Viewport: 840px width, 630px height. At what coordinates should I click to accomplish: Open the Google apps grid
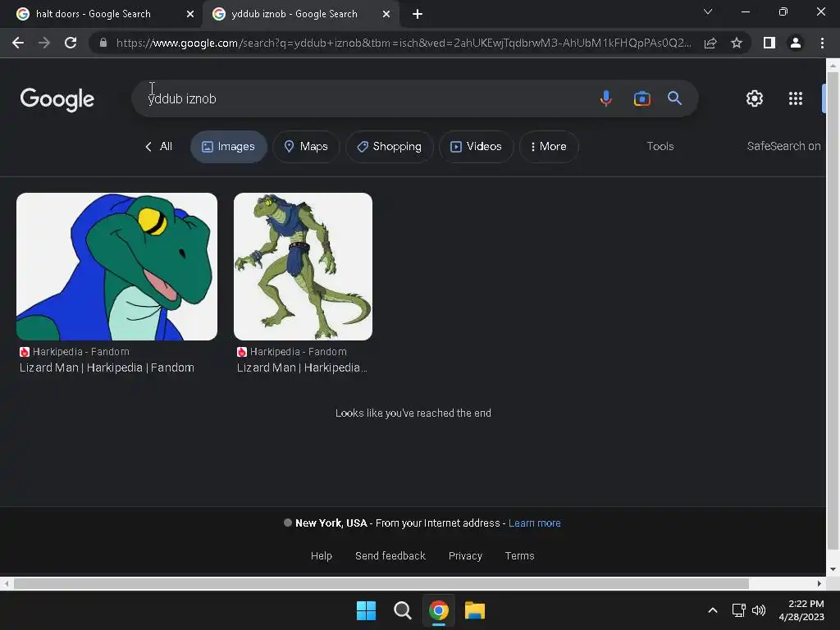coord(796,98)
